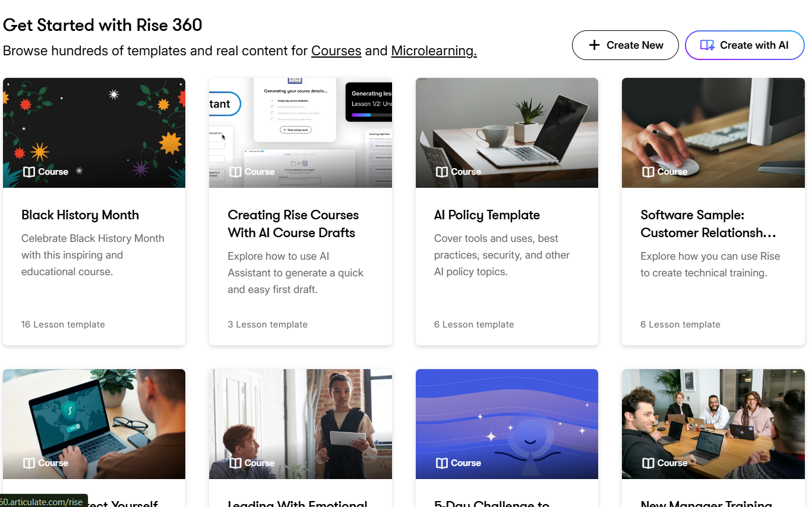Click the AI Policy Template description text
This screenshot has height=507, width=812.
(502, 255)
